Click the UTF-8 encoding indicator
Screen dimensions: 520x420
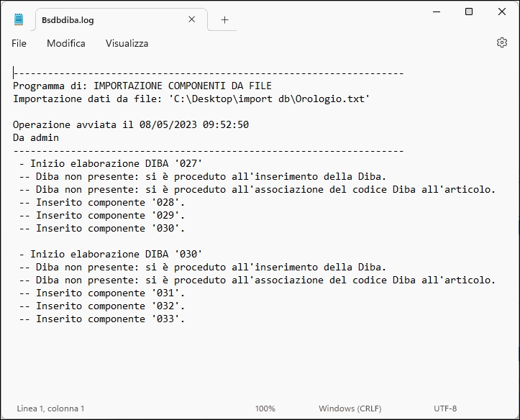[445, 408]
